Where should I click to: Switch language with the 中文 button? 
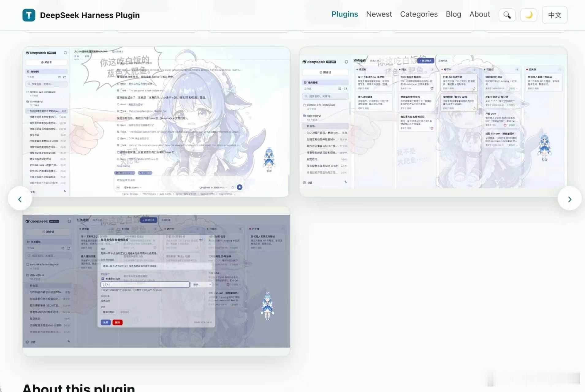(x=555, y=15)
